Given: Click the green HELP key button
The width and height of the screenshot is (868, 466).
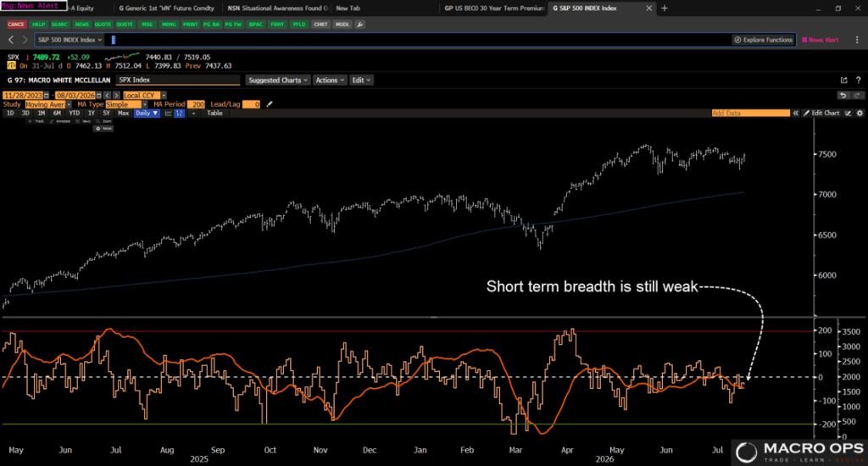Looking at the screenshot, I should [38, 25].
